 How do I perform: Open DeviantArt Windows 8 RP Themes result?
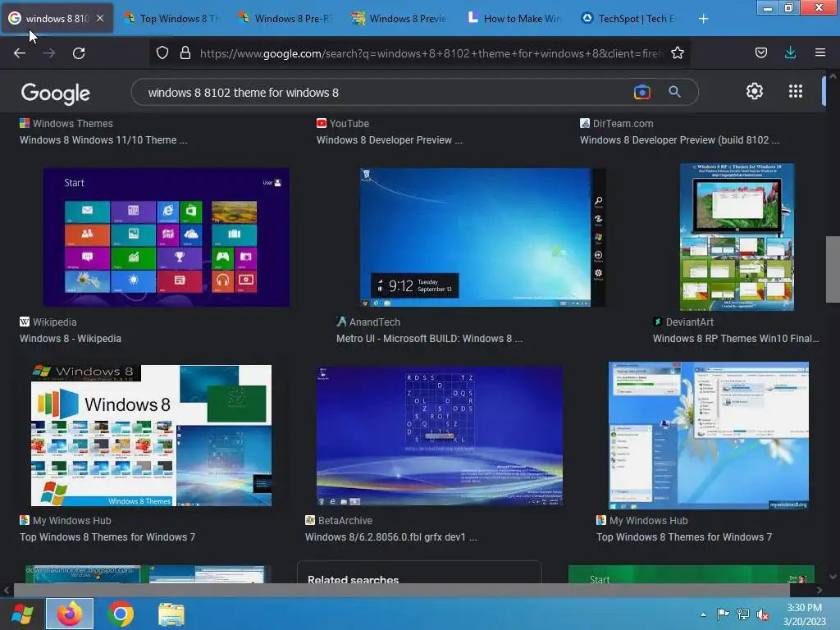click(736, 339)
